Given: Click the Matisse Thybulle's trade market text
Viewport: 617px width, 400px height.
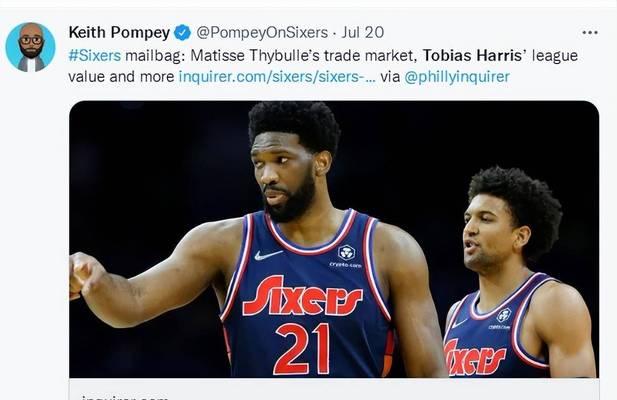Looking at the screenshot, I should (303, 55).
